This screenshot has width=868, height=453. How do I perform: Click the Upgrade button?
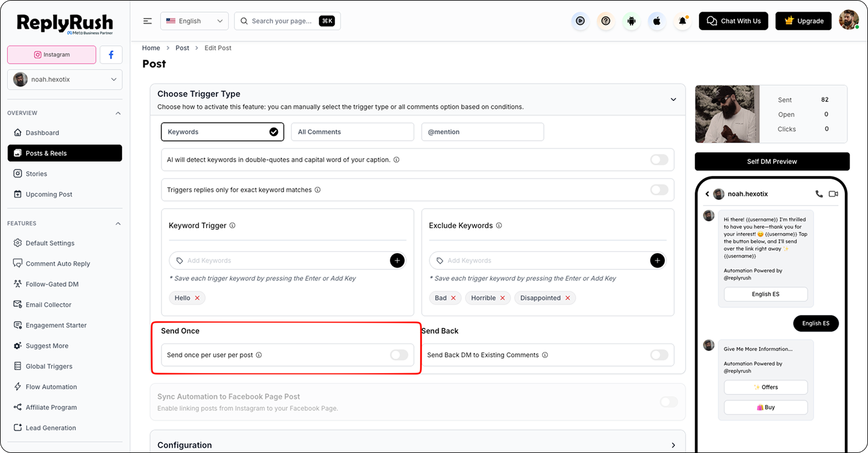(804, 21)
